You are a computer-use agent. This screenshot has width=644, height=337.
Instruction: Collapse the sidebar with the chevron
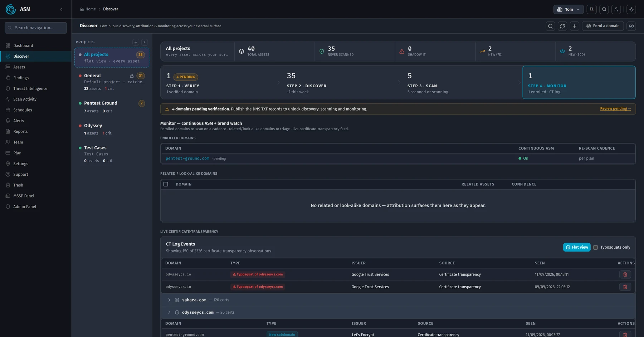[x=62, y=9]
